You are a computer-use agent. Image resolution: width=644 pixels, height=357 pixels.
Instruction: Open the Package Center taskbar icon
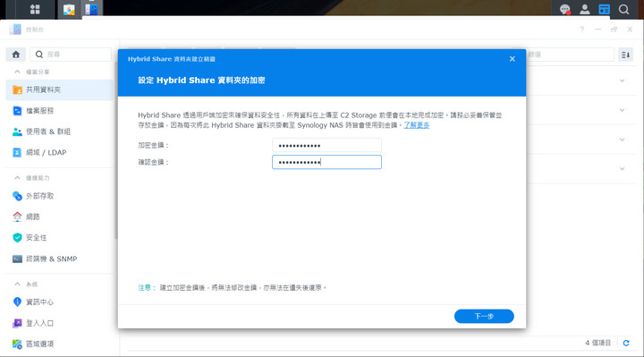pyautogui.click(x=69, y=10)
